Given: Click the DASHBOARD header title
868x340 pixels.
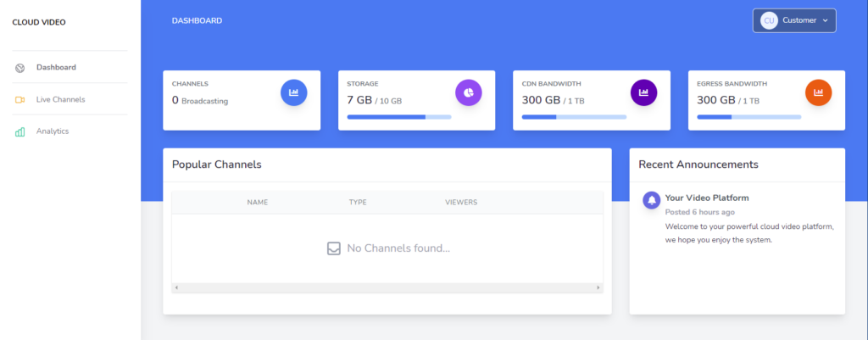Looking at the screenshot, I should coord(197,20).
